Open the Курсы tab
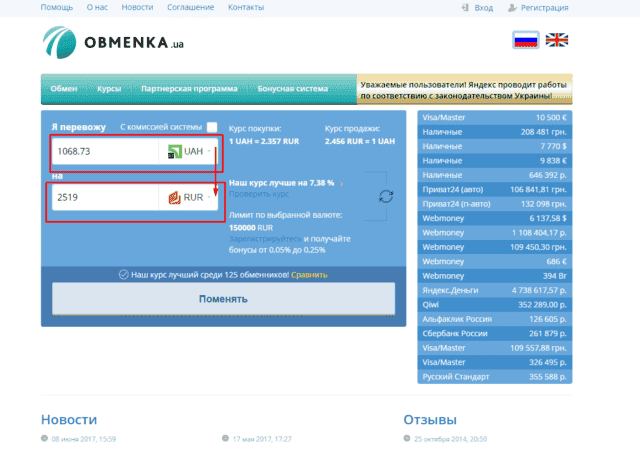The width and height of the screenshot is (640, 452). point(109,89)
